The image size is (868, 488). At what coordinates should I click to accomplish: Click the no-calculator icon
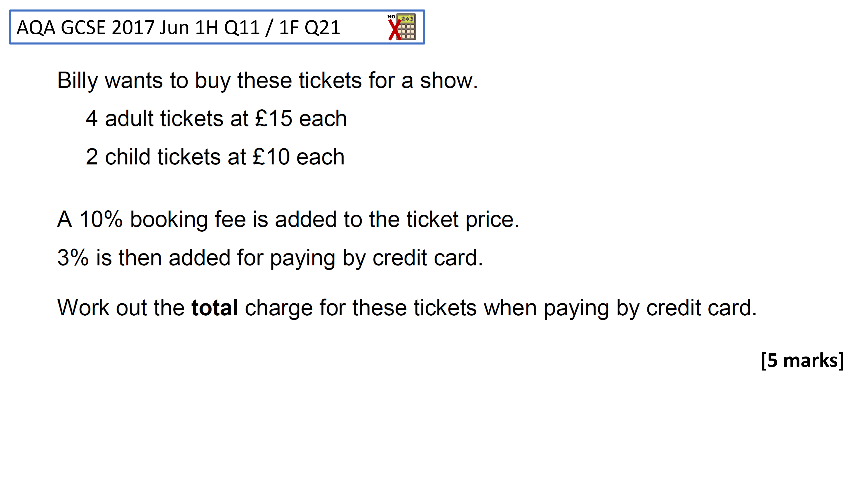coord(402,27)
